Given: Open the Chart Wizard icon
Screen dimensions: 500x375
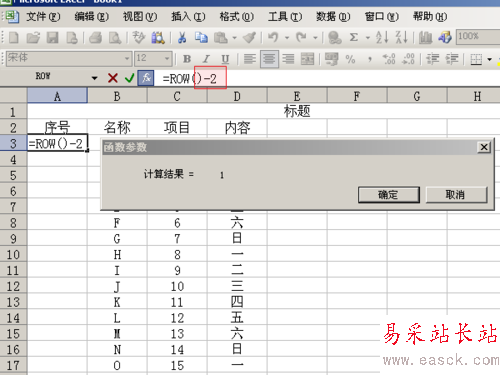Looking at the screenshot, I should tap(426, 37).
